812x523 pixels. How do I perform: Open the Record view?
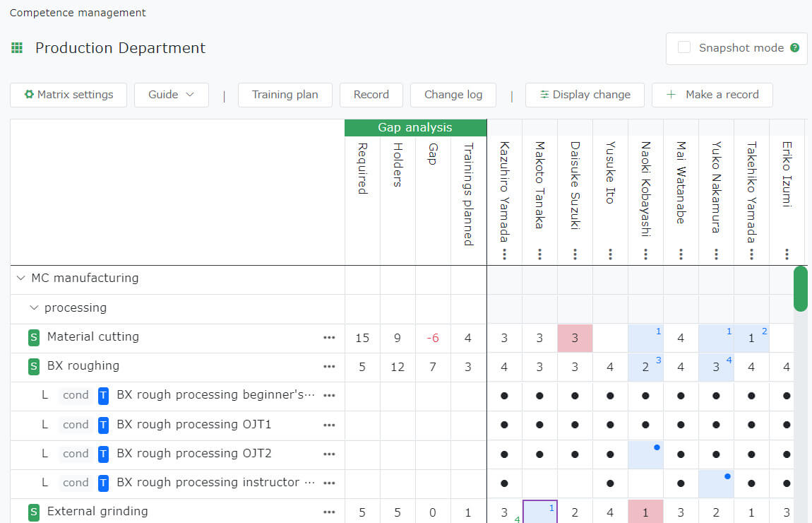[371, 95]
